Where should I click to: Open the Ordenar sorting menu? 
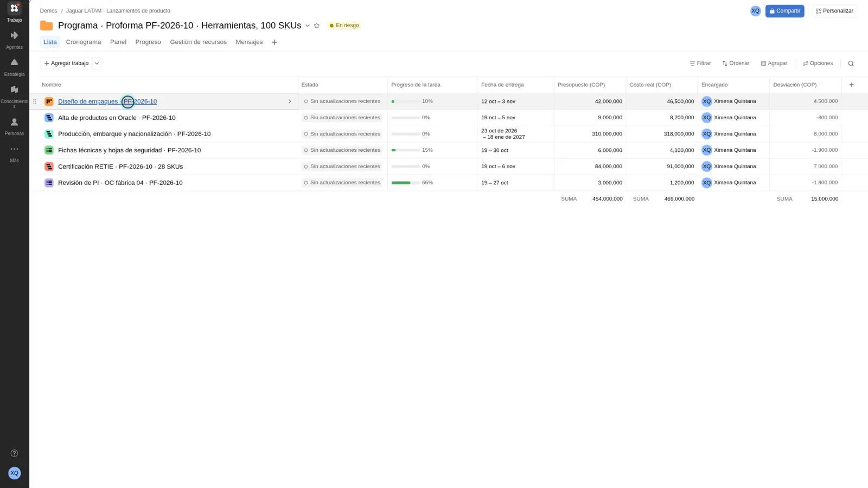click(736, 63)
